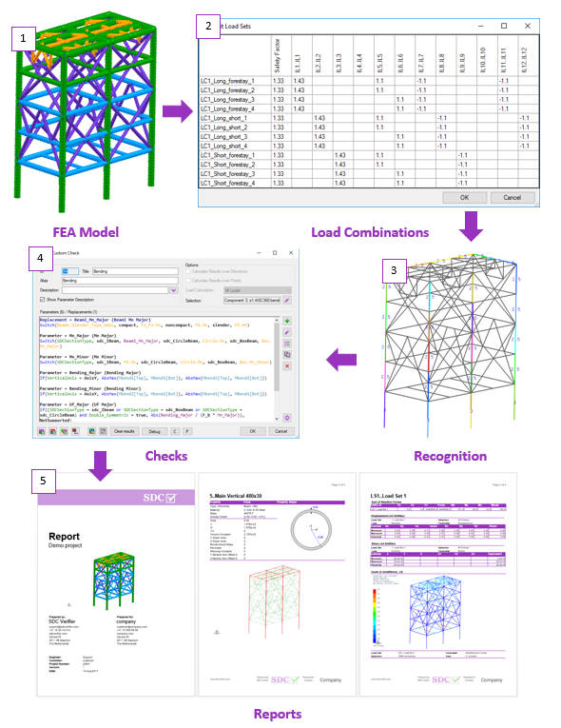Add a parameter with the green plus icon

point(287,321)
